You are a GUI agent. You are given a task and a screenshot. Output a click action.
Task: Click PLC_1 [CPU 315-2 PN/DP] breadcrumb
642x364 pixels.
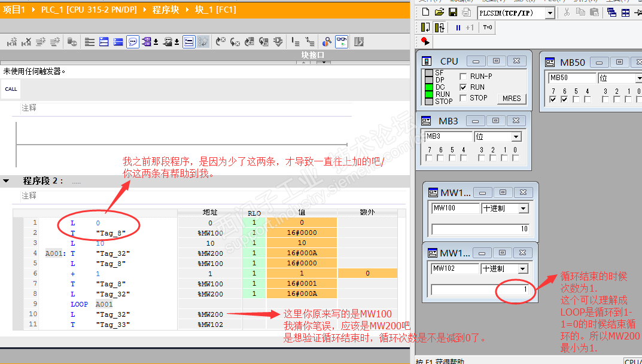(89, 10)
